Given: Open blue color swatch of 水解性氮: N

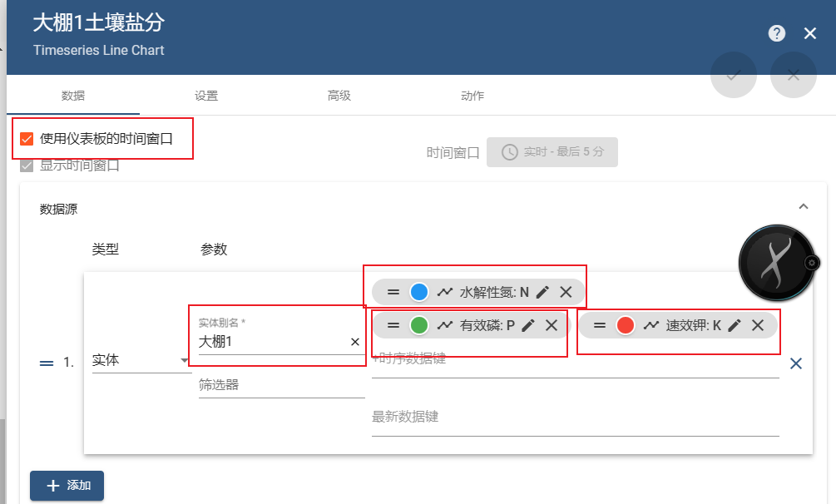Looking at the screenshot, I should click(419, 292).
